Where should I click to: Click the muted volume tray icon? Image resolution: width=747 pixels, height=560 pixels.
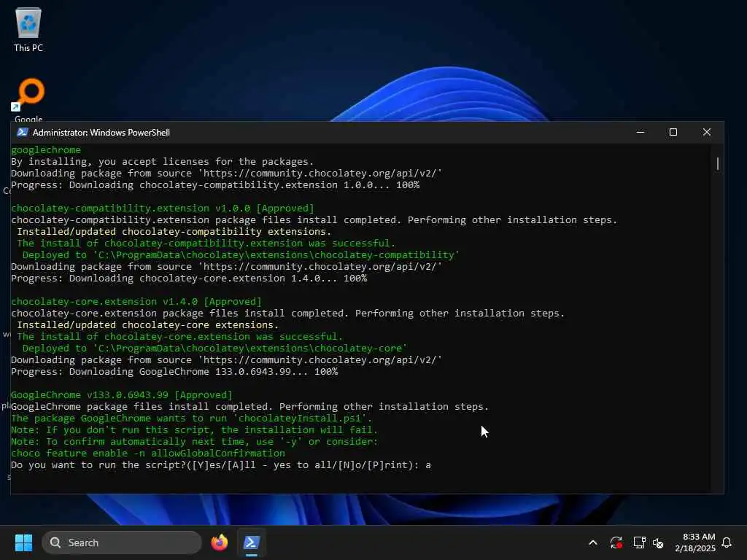click(x=658, y=542)
